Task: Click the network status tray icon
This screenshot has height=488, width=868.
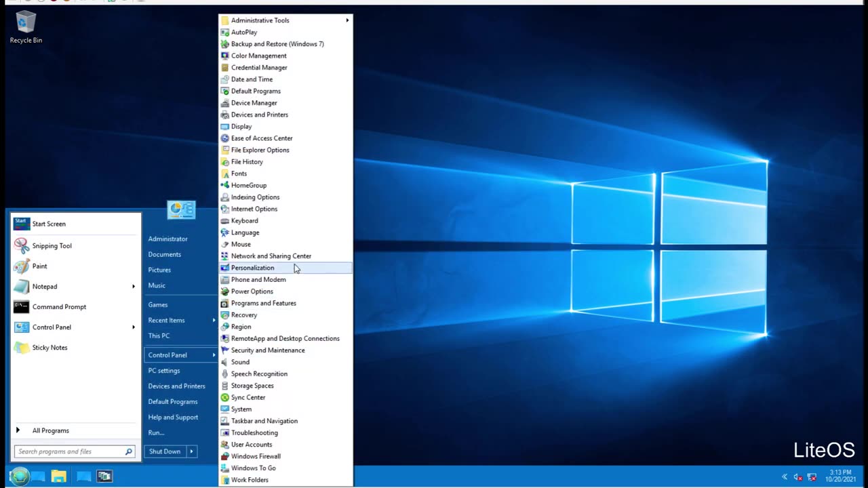Action: 812,477
